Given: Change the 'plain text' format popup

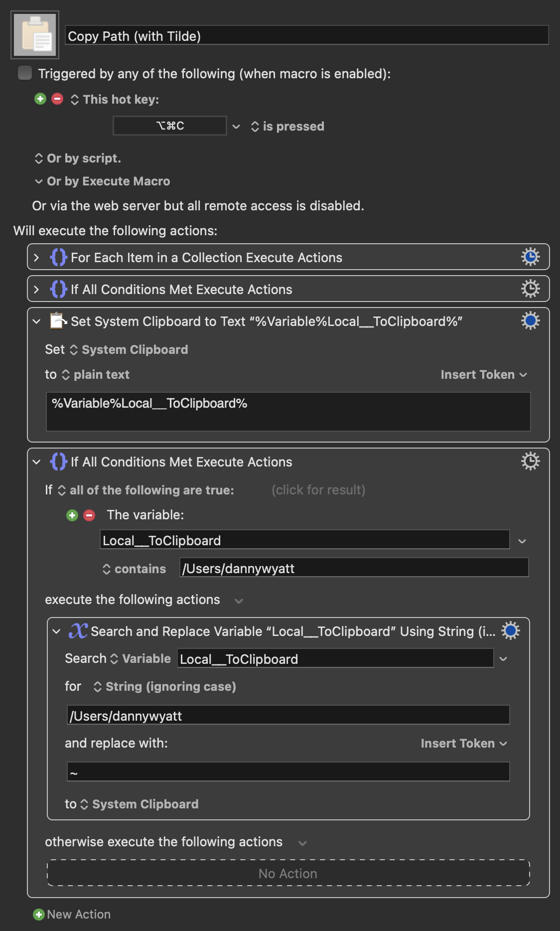Looking at the screenshot, I should (x=95, y=375).
